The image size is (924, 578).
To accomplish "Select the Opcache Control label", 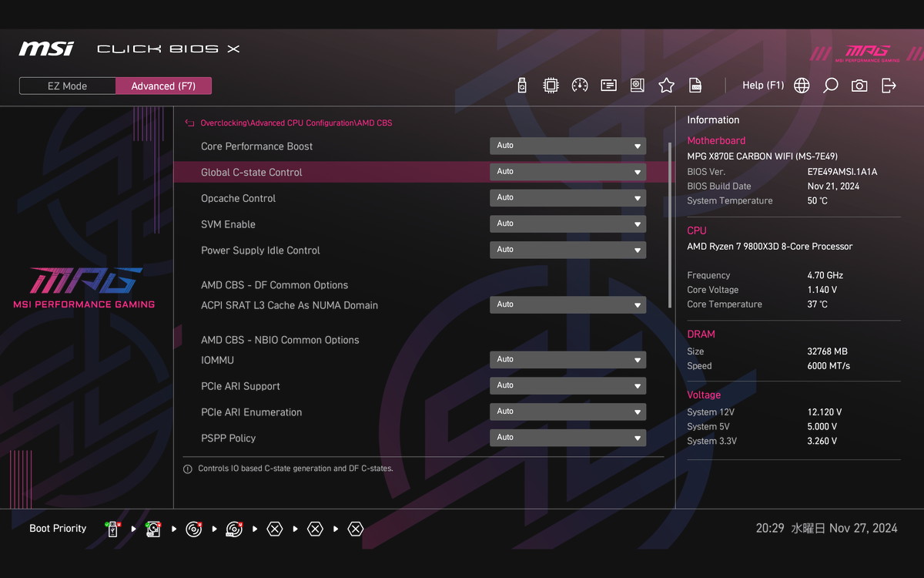I will tap(238, 198).
